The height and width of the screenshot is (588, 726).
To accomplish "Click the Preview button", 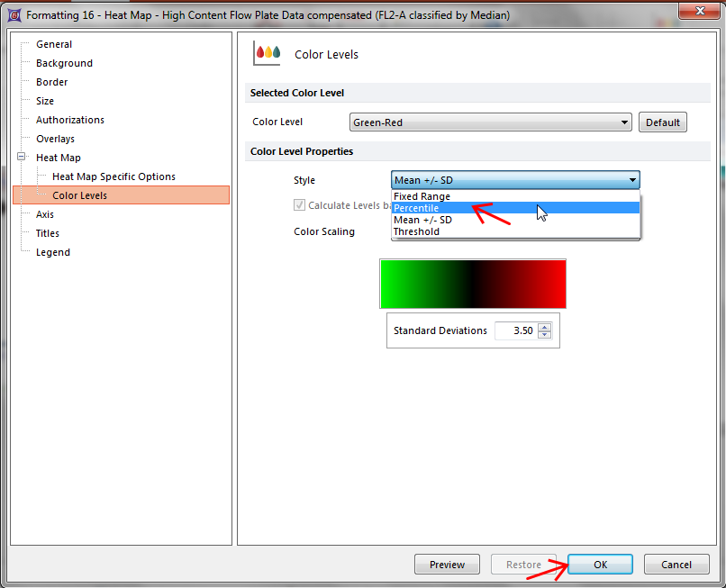I will click(447, 565).
